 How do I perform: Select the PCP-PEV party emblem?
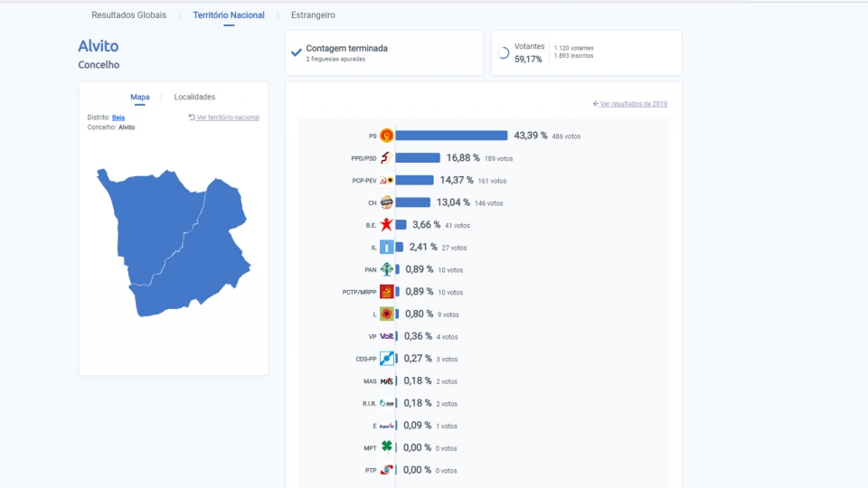pos(386,181)
